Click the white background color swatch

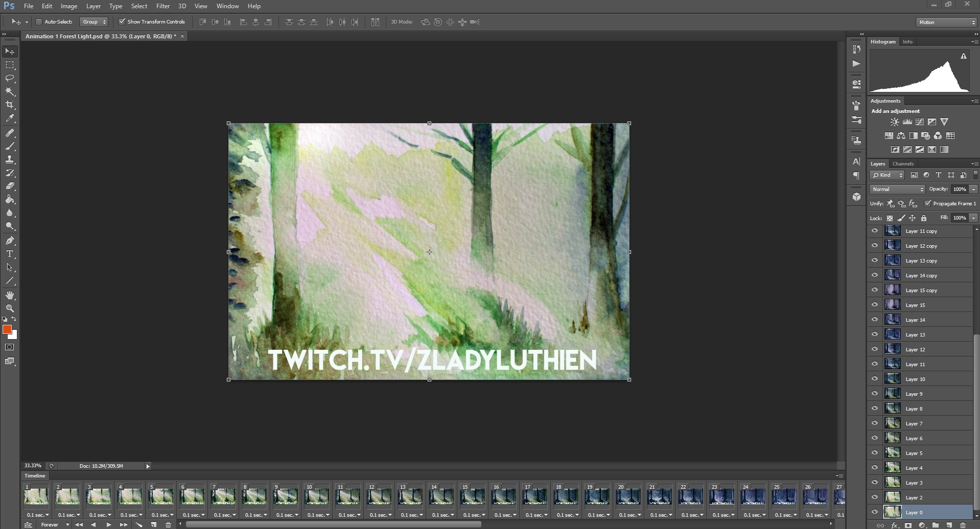coord(14,336)
